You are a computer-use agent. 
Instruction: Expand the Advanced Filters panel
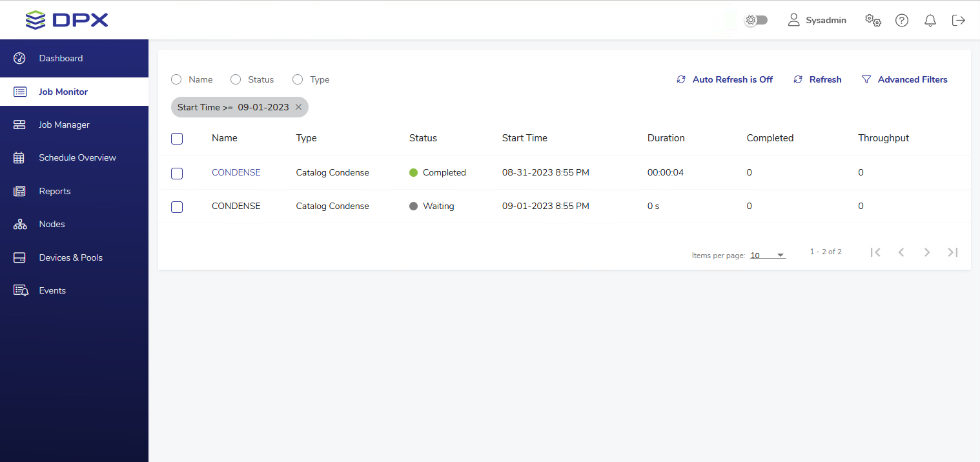click(904, 79)
